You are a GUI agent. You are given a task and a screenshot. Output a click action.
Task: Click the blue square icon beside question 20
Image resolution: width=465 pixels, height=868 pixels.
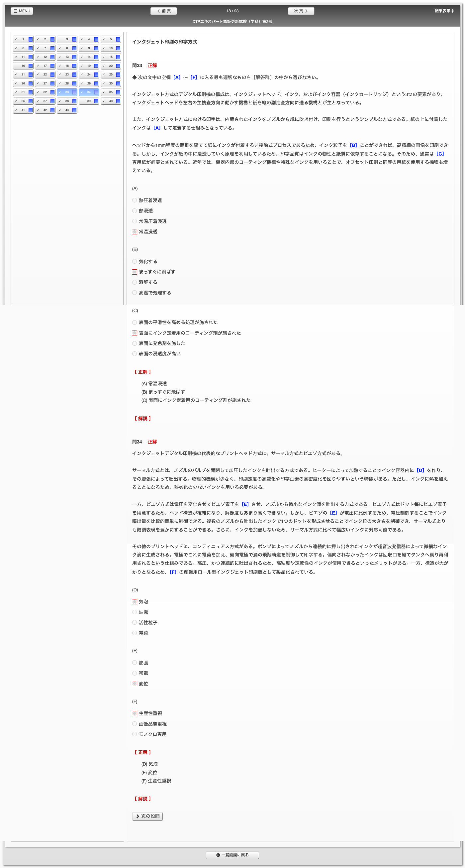click(x=118, y=66)
